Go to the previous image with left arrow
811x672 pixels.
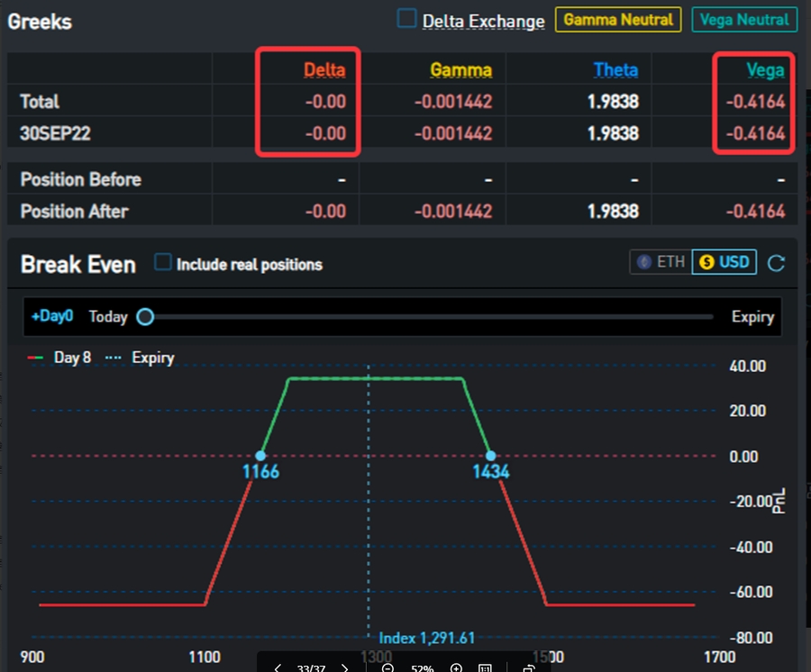pyautogui.click(x=278, y=667)
